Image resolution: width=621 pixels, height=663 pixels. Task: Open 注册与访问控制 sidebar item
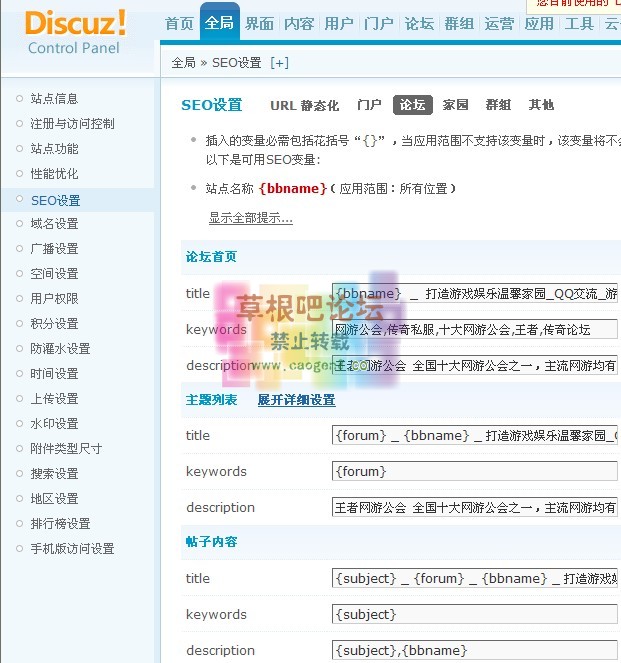72,124
